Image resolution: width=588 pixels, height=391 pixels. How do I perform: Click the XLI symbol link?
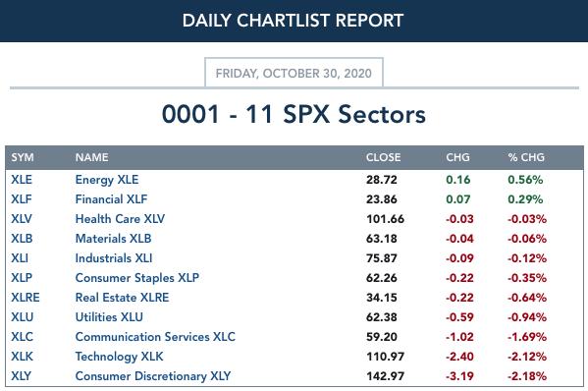[x=20, y=258]
